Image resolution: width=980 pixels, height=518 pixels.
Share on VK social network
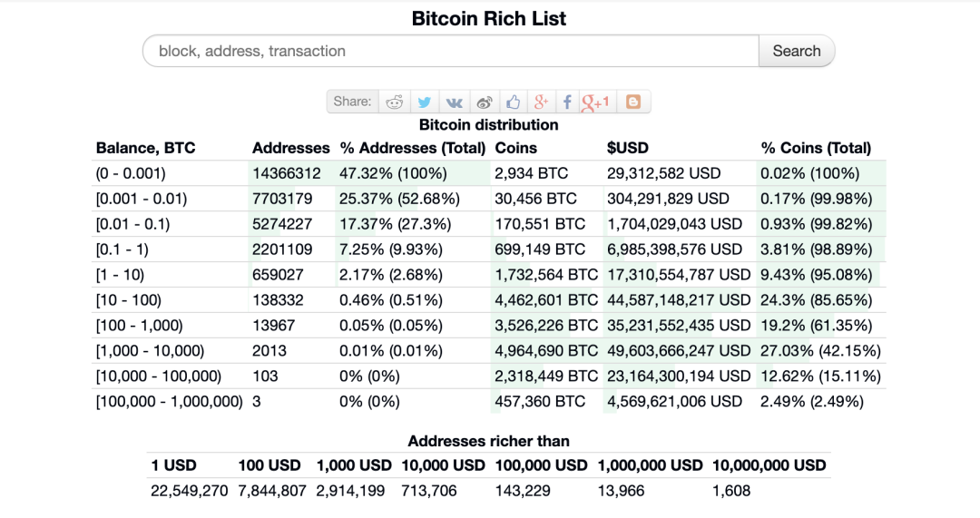tap(455, 102)
